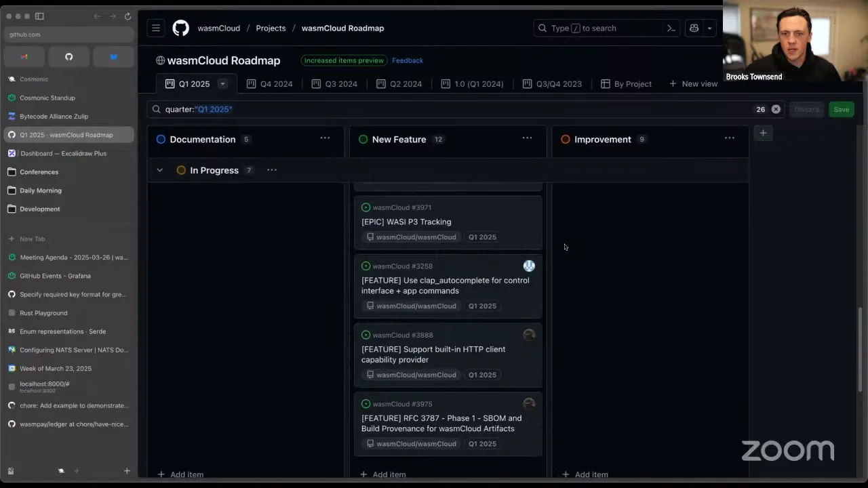This screenshot has width=868, height=488.
Task: Click assignee avatar on issue #3888 card
Action: pyautogui.click(x=529, y=335)
